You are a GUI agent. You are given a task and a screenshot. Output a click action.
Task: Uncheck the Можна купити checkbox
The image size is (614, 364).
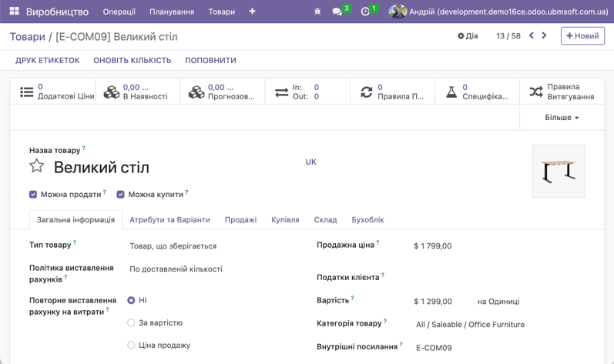pyautogui.click(x=120, y=195)
